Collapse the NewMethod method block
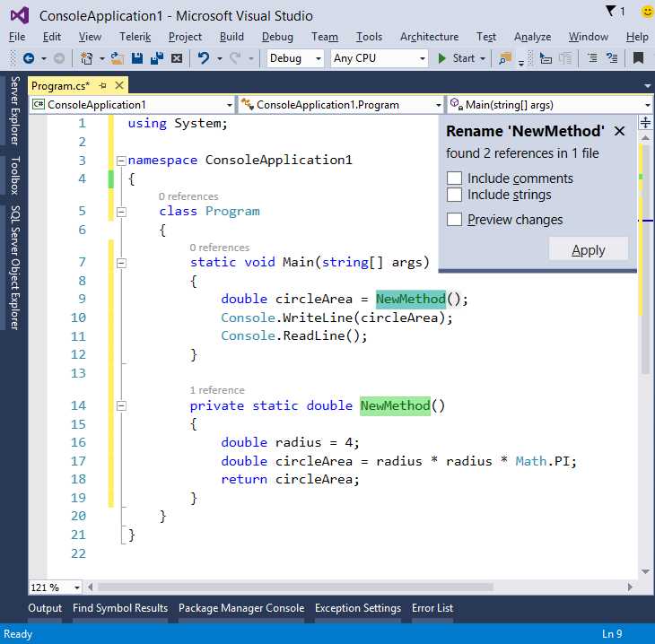Viewport: 655px width, 644px height. 121,405
